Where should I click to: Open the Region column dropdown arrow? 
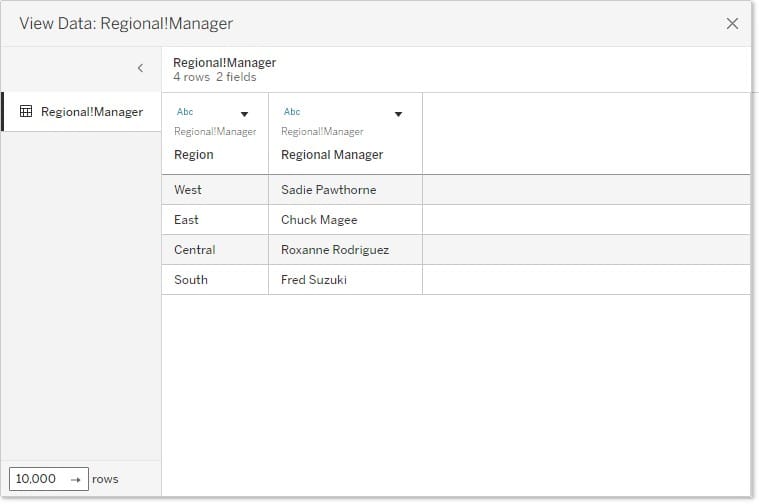click(x=244, y=114)
